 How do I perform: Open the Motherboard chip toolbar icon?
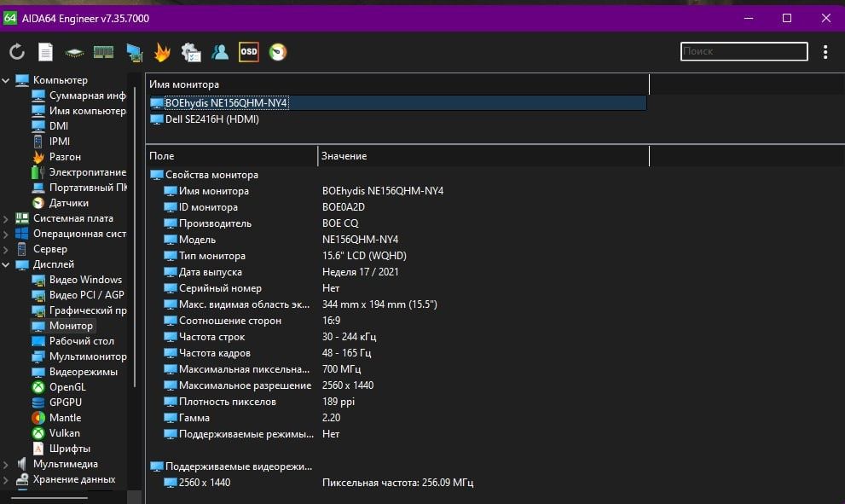(74, 52)
